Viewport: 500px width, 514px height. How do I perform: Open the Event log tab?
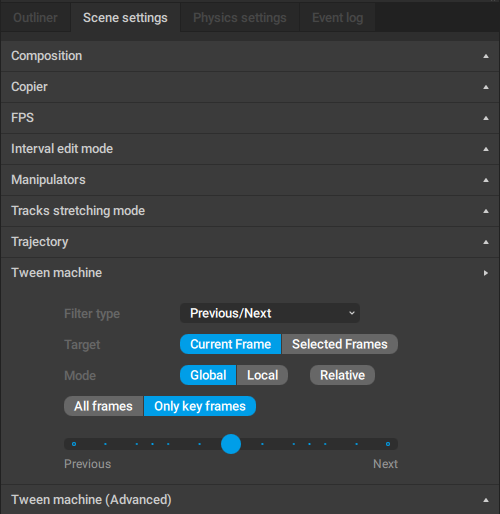point(337,18)
